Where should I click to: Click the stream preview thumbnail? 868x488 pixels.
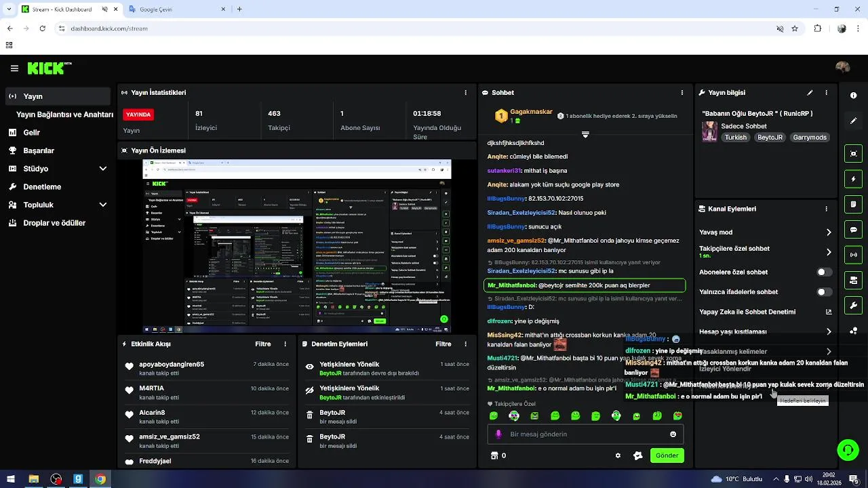297,246
